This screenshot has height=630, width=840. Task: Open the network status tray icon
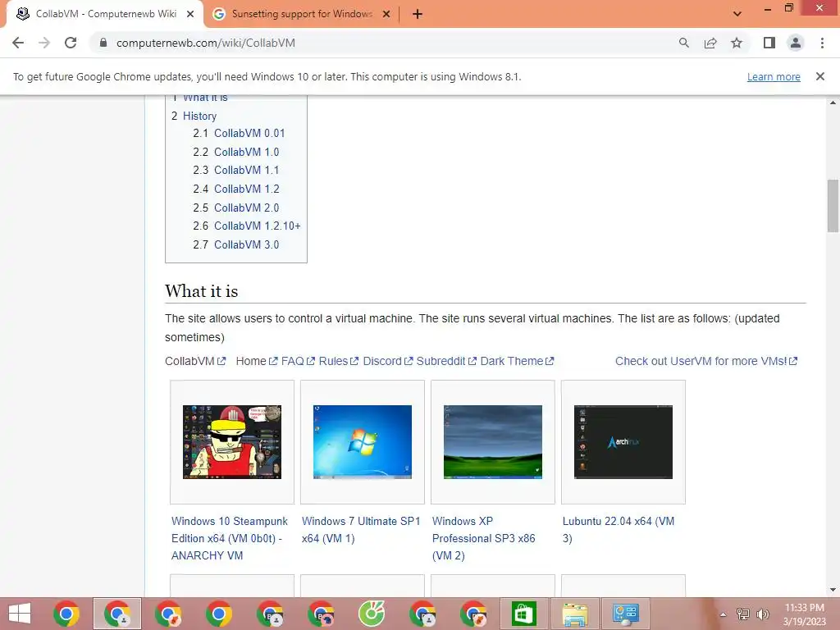point(743,614)
